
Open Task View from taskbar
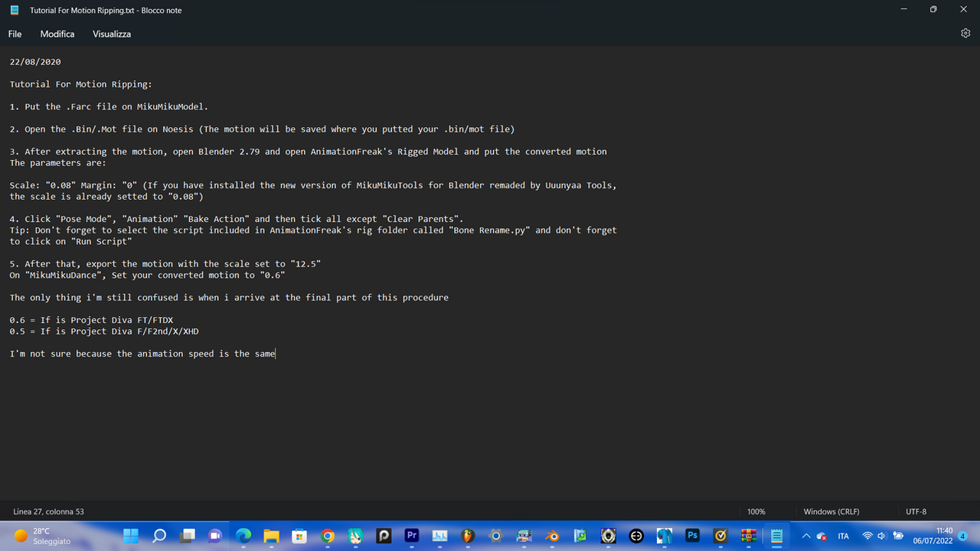click(x=188, y=536)
